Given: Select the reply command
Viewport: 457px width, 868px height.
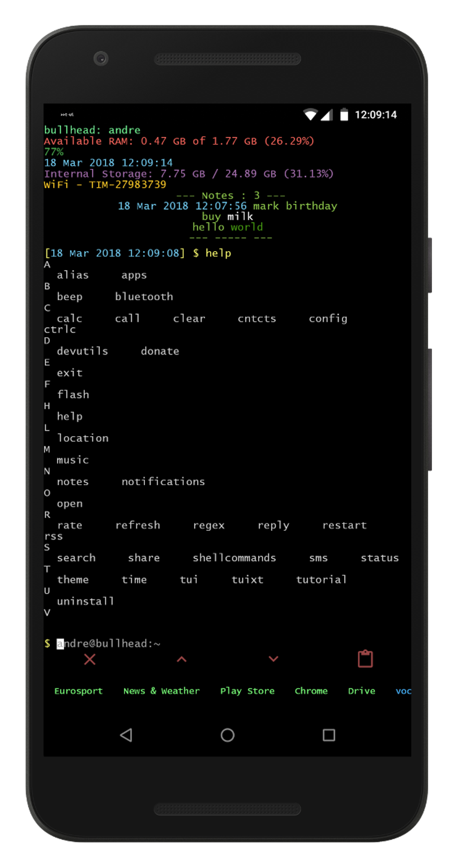Looking at the screenshot, I should click(273, 525).
